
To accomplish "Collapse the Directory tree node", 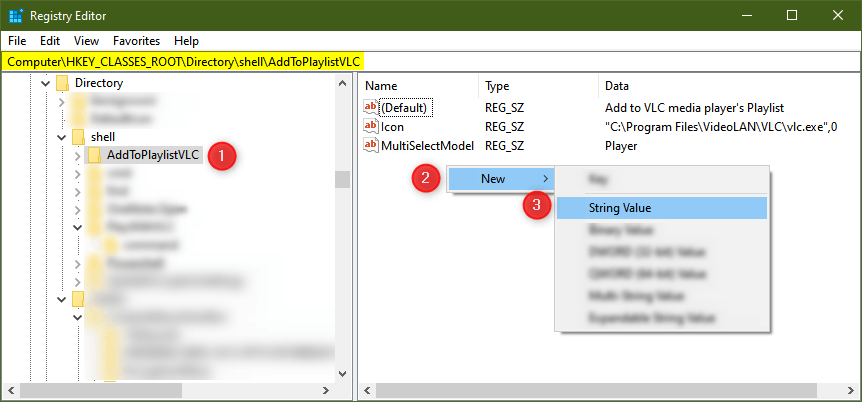I will 44,83.
